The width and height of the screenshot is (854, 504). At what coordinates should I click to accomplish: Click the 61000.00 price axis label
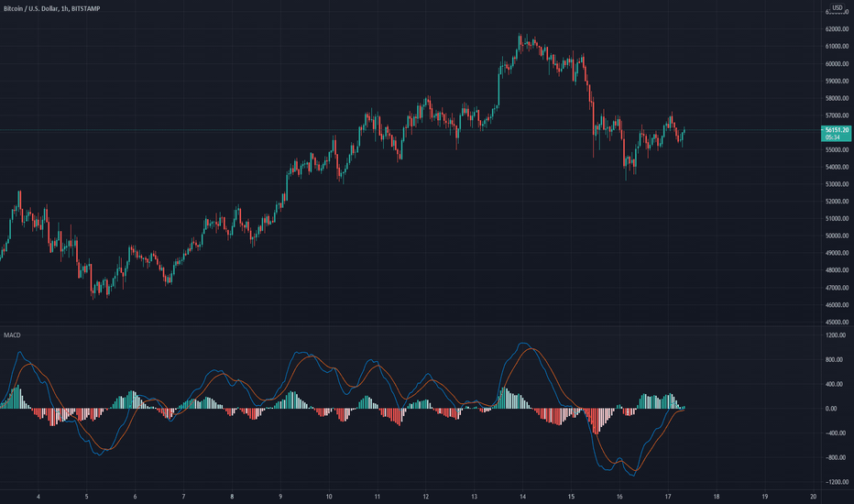coord(838,47)
